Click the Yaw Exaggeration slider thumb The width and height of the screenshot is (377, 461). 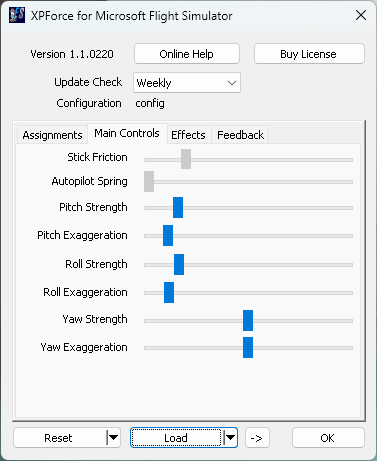tap(248, 347)
